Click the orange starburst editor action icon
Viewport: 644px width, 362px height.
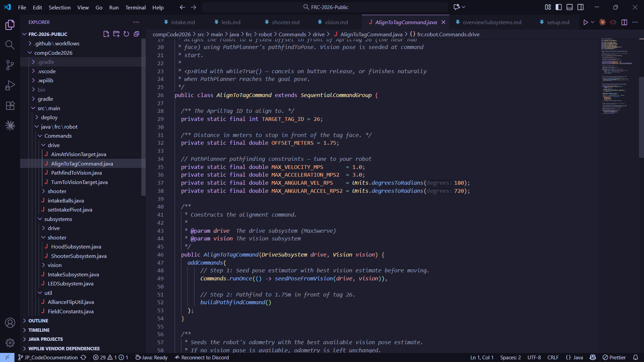pyautogui.click(x=602, y=22)
